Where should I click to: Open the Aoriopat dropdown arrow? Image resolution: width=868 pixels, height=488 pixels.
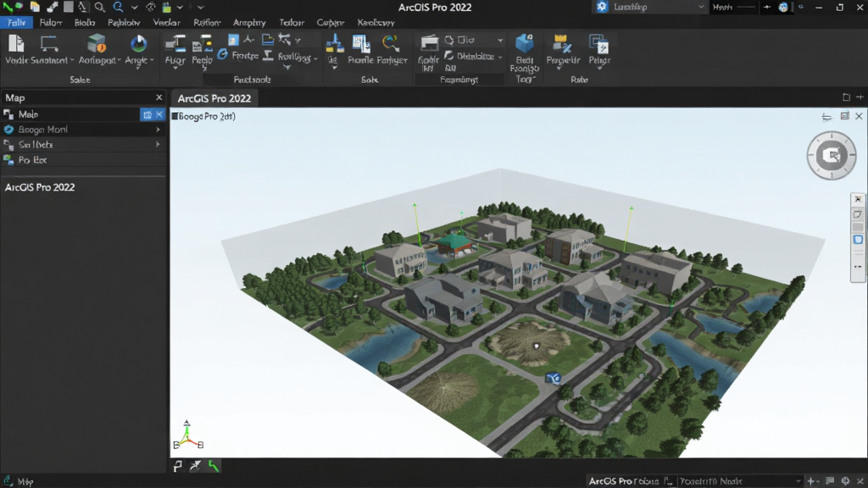coord(119,60)
